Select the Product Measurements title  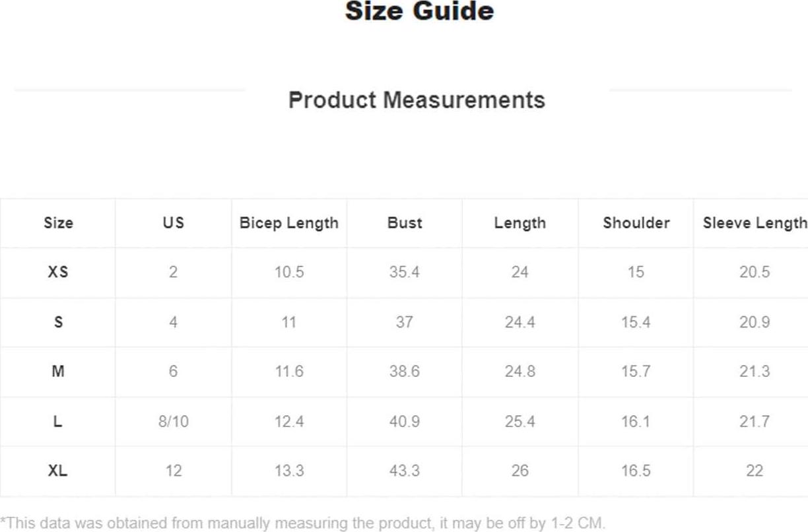417,100
